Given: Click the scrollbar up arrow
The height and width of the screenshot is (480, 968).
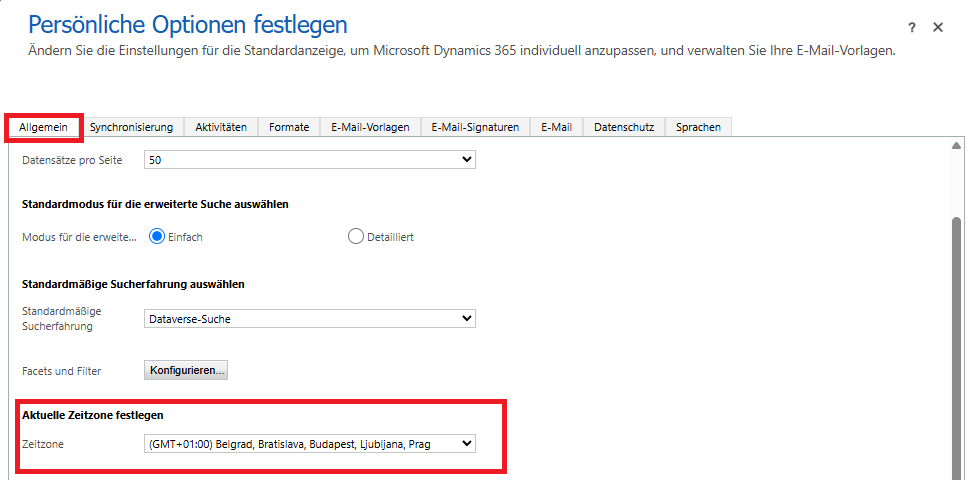Looking at the screenshot, I should pos(957,147).
